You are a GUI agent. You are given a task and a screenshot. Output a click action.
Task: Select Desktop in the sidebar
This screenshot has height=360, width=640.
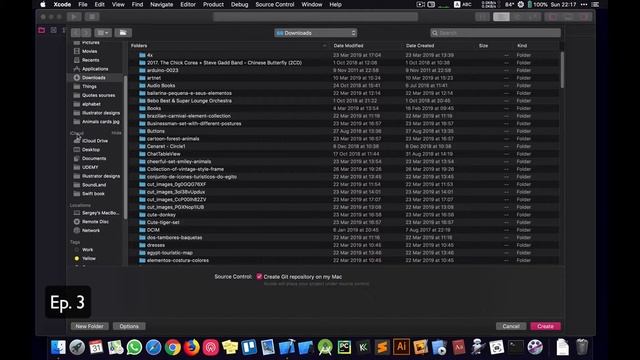[91, 150]
